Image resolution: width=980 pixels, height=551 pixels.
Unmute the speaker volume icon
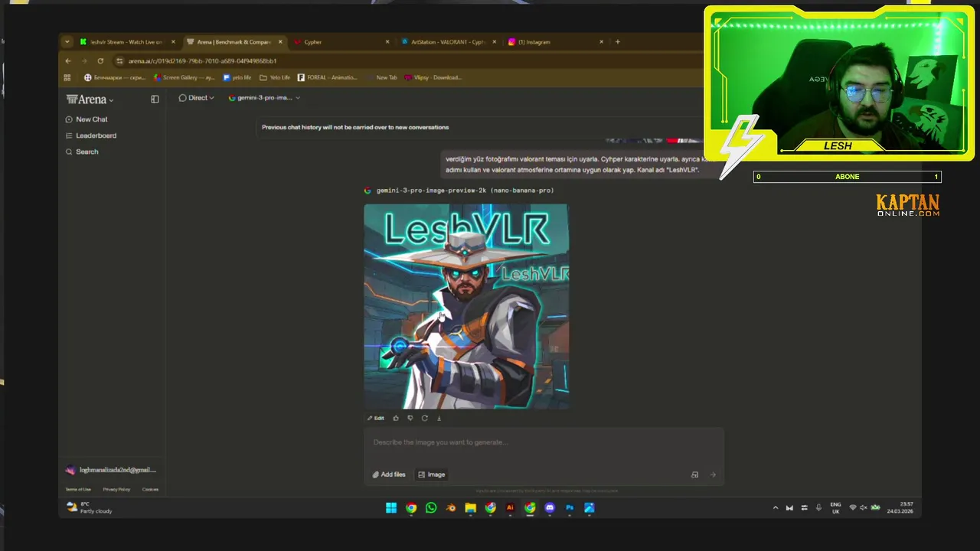[863, 507]
